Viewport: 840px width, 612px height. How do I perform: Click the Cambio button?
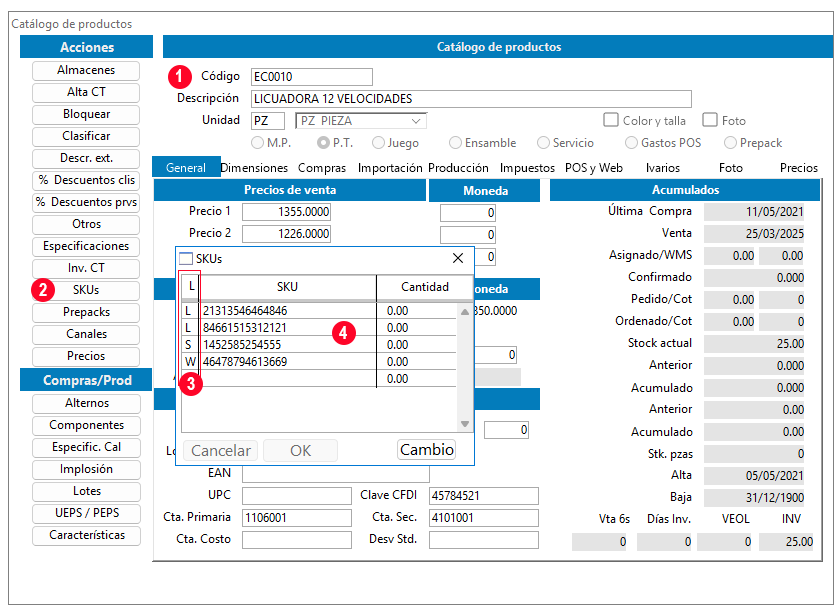(427, 450)
